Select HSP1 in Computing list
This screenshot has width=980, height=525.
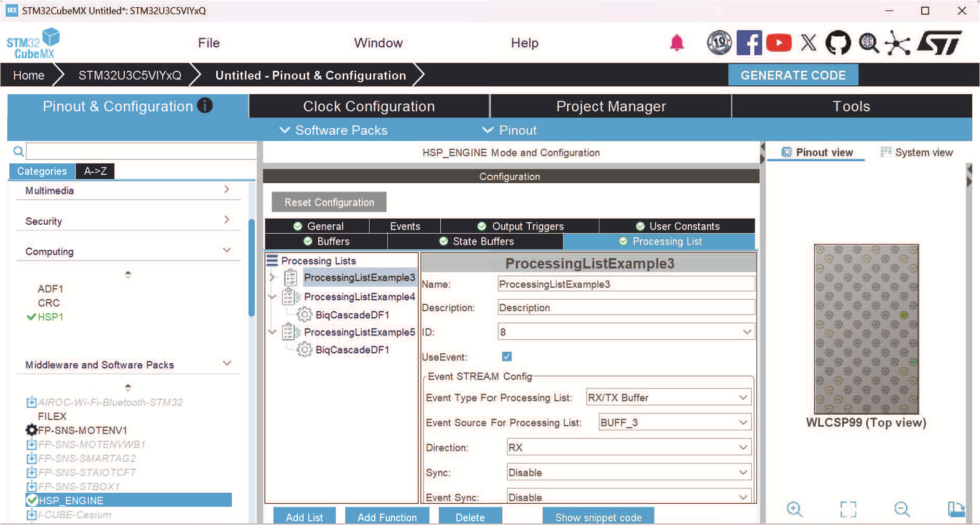click(50, 316)
